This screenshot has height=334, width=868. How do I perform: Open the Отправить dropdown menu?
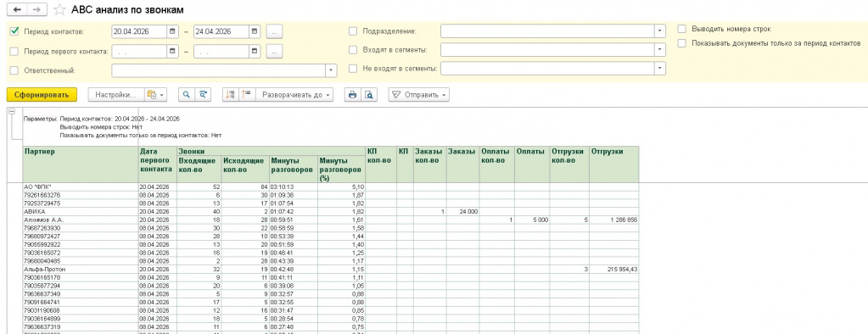[x=418, y=95]
